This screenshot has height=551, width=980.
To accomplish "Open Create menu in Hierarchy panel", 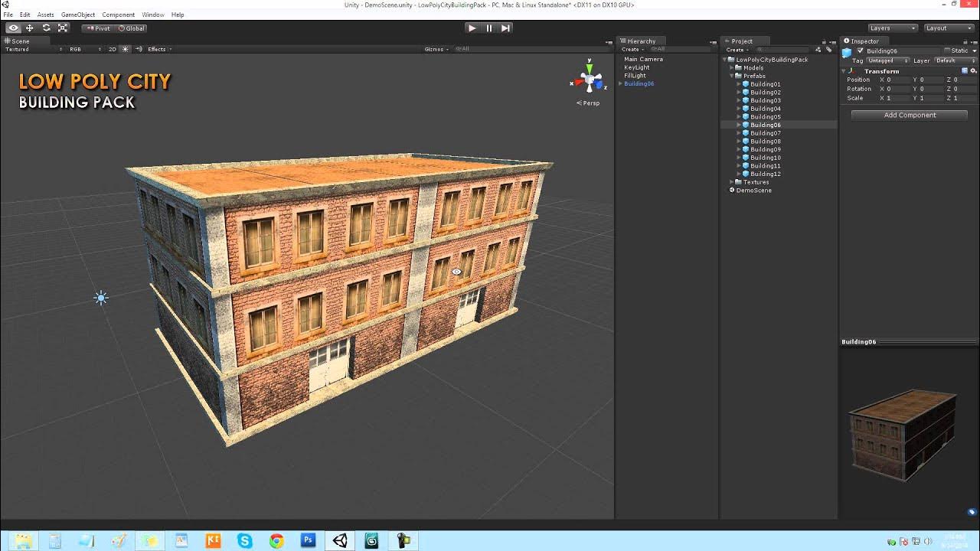I will click(632, 49).
